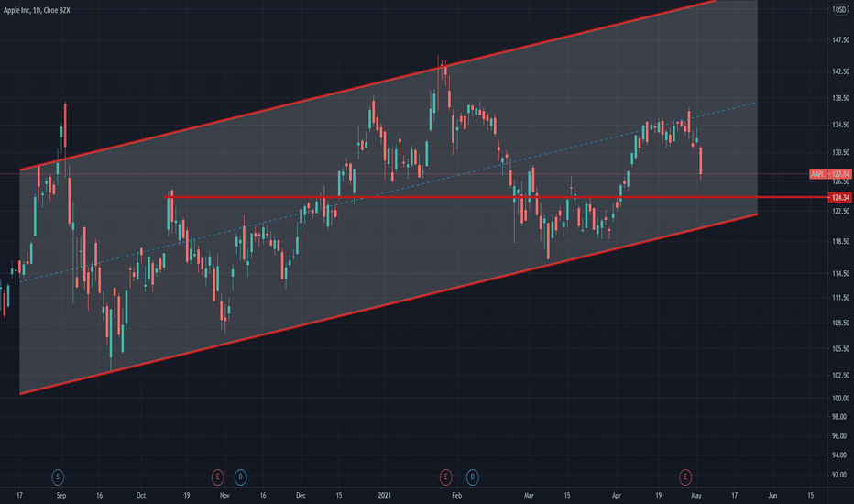Click the May label on time axis
This screenshot has height=504, width=854.
tap(696, 495)
